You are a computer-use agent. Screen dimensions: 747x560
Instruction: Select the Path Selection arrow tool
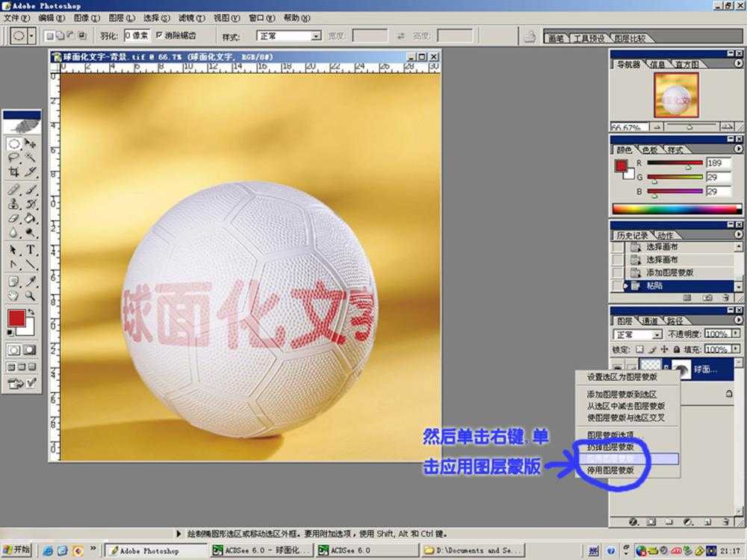13,249
